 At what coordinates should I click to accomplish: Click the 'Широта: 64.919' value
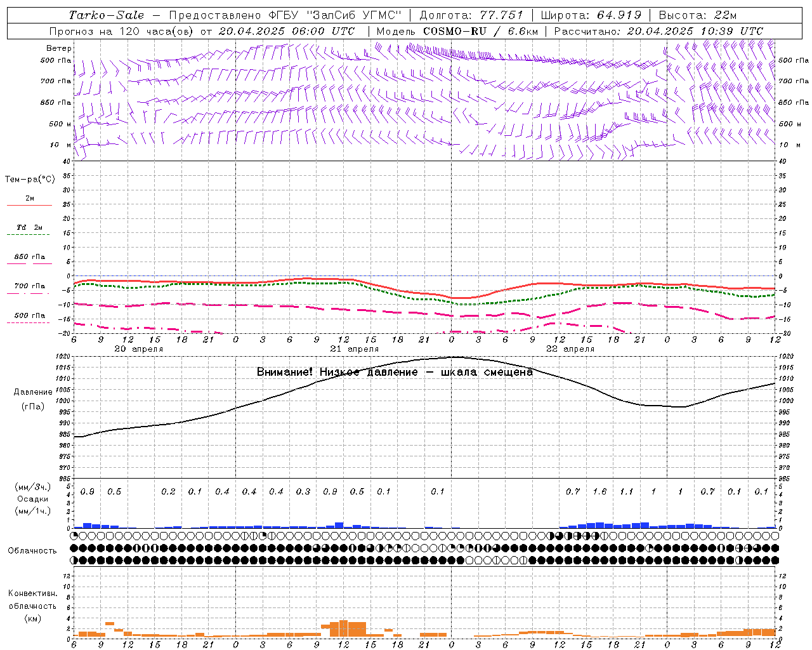coord(591,15)
